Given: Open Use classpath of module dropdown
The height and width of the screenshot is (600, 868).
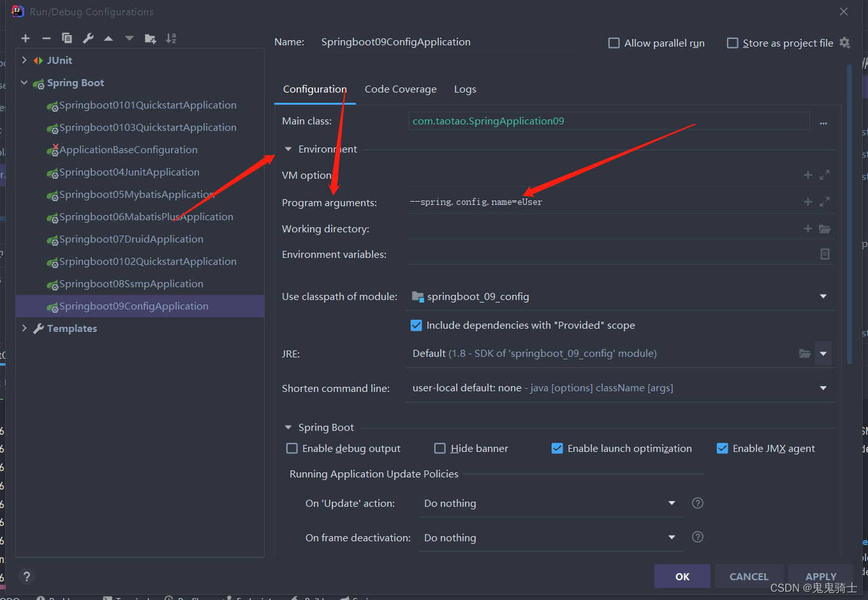Looking at the screenshot, I should pyautogui.click(x=823, y=296).
